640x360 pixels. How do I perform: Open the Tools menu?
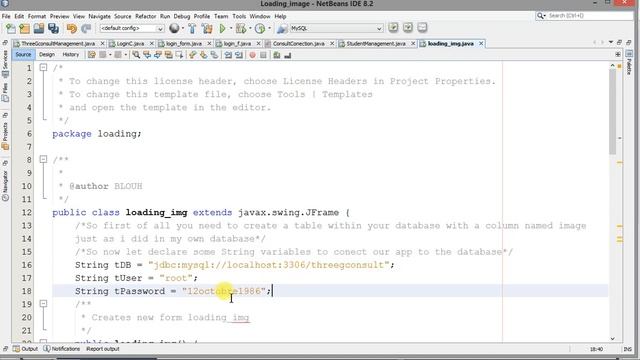tap(239, 16)
